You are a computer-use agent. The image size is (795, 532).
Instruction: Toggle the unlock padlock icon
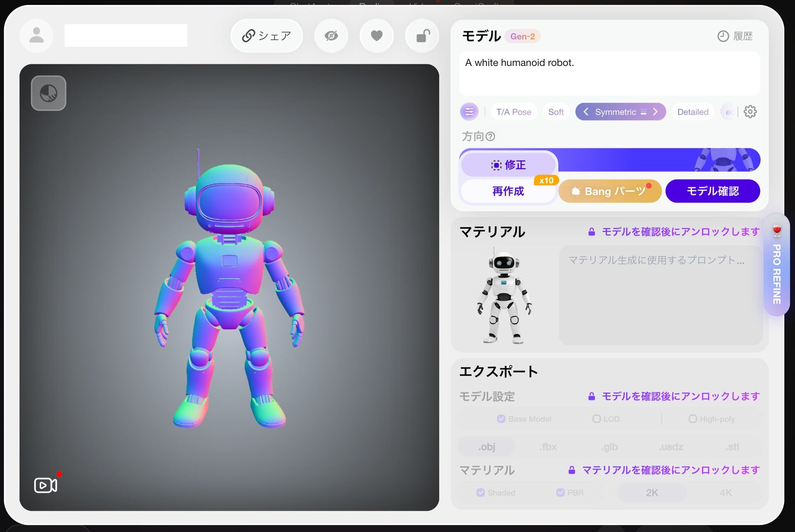(x=422, y=36)
